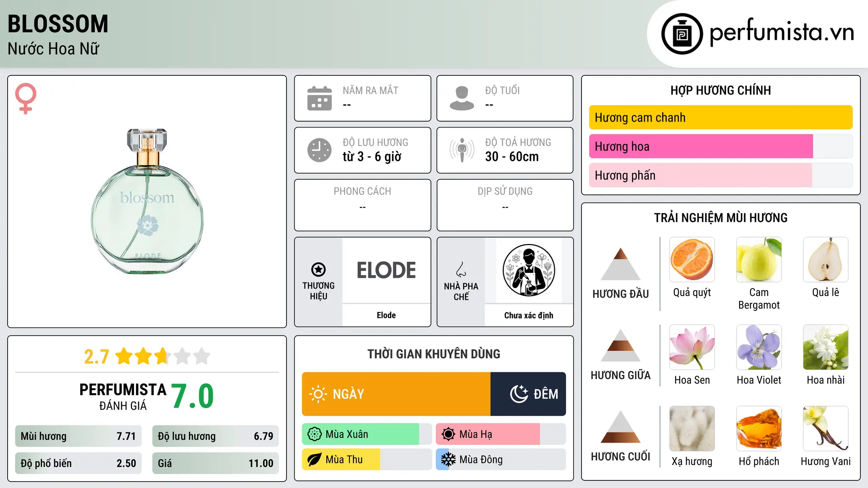Open the Quả quýt note image
Viewport: 868px width, 488px height.
(x=692, y=260)
